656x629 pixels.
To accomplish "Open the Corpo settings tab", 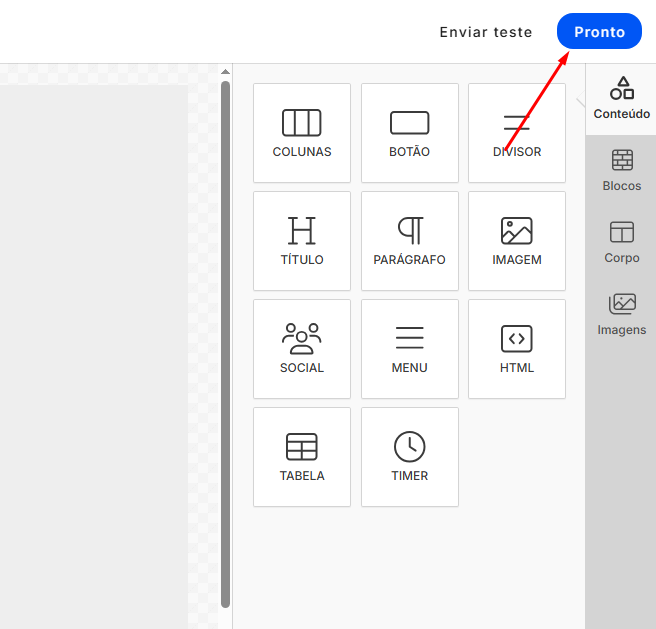I will (x=621, y=243).
